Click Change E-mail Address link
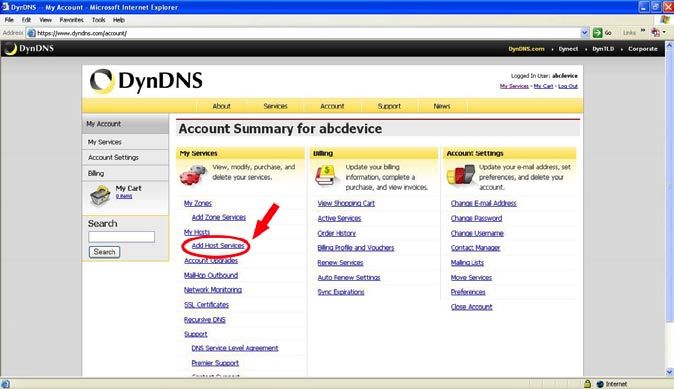This screenshot has width=674, height=389. click(x=484, y=203)
